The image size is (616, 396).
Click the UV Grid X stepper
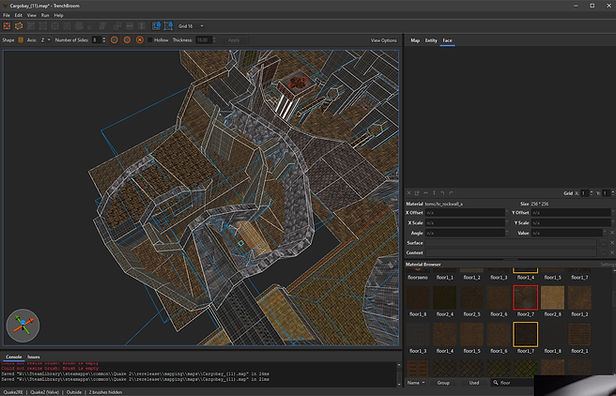click(x=591, y=193)
